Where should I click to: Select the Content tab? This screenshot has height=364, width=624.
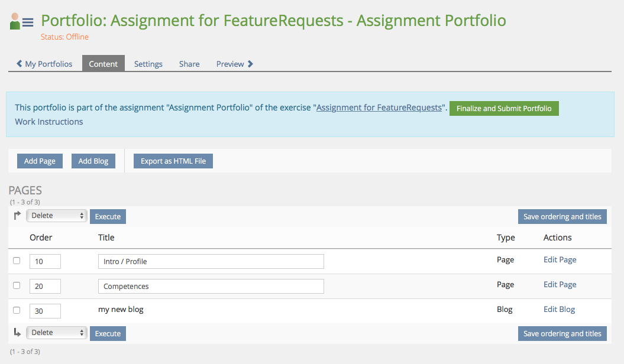[104, 64]
